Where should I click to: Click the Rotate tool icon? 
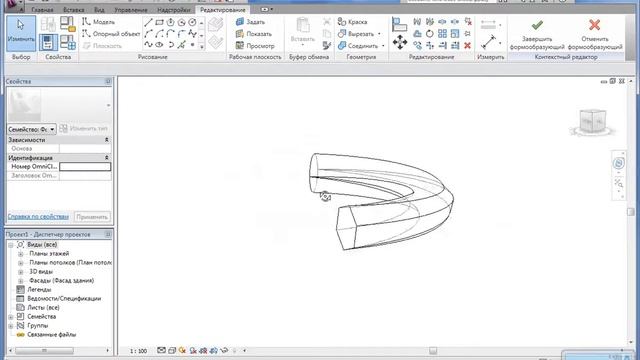pyautogui.click(x=429, y=34)
